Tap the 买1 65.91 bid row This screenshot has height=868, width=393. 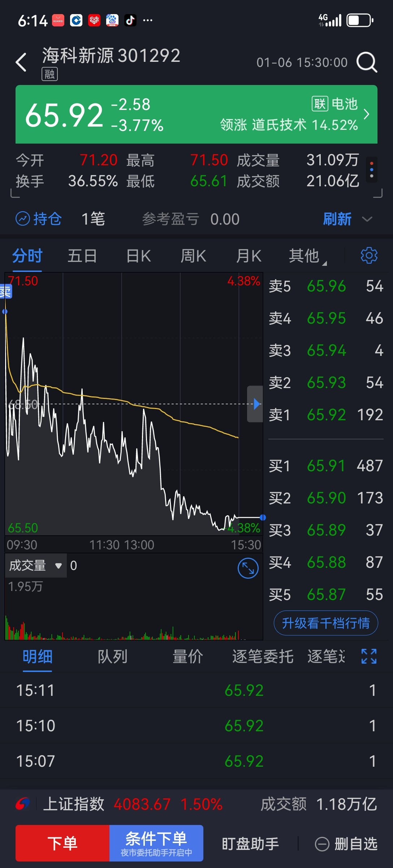click(326, 465)
